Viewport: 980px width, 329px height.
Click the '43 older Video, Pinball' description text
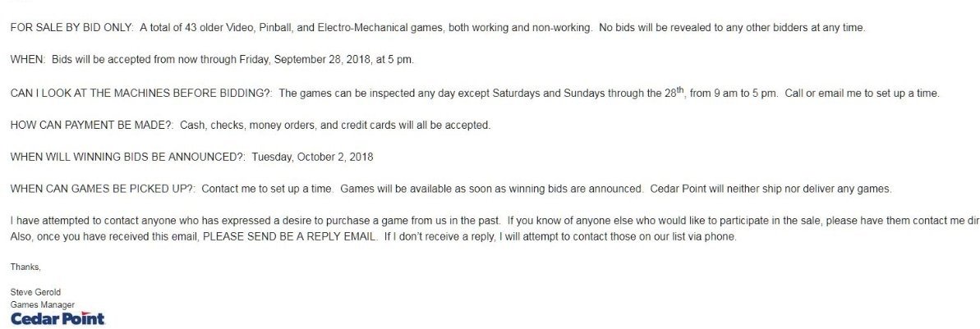pyautogui.click(x=237, y=28)
